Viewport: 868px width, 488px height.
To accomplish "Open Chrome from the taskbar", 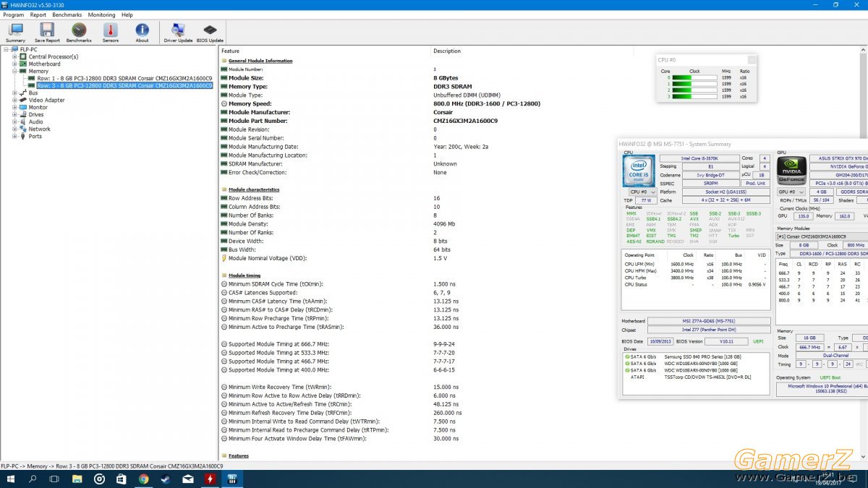I will tap(143, 479).
